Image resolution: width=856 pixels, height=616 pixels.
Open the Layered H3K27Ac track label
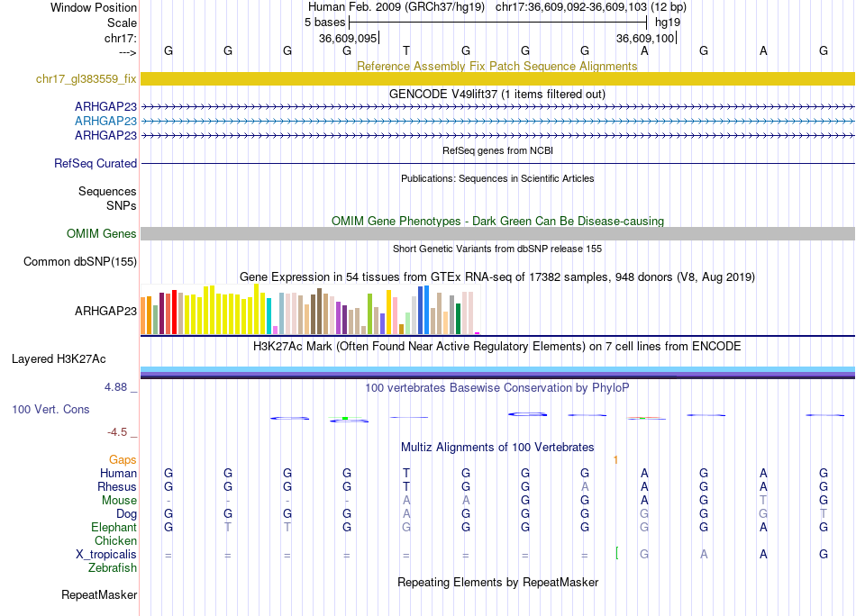59,359
